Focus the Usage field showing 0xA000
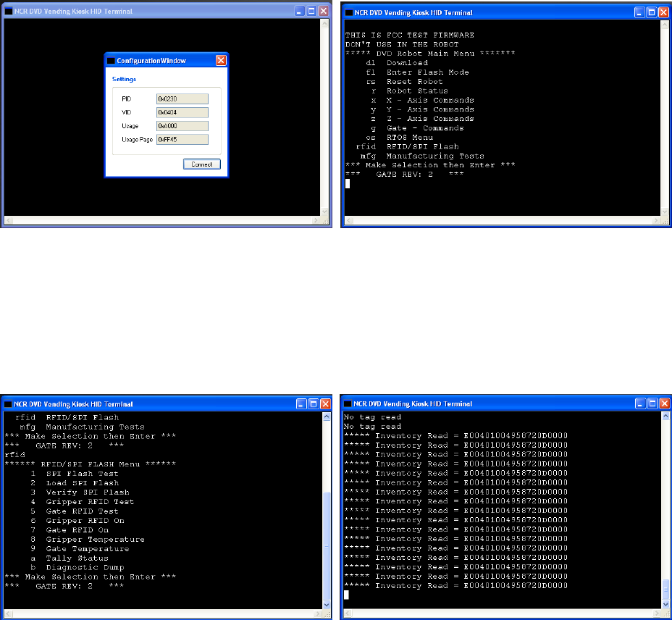Viewport: 672px width, 620px height. pyautogui.click(x=182, y=126)
